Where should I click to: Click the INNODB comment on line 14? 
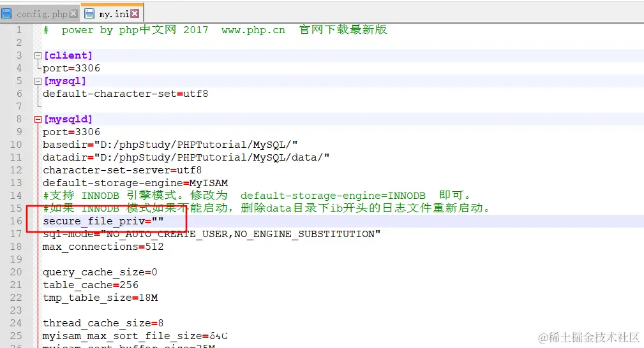(x=257, y=196)
